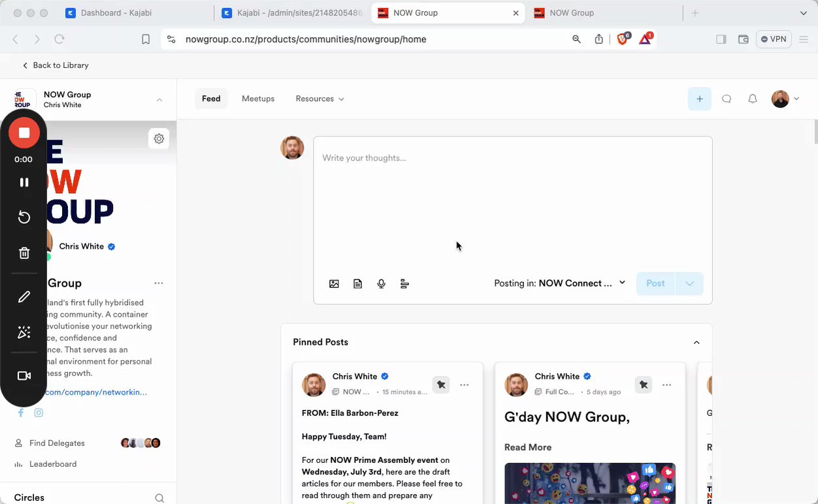Pause the recording
The width and height of the screenshot is (818, 504).
tap(24, 183)
